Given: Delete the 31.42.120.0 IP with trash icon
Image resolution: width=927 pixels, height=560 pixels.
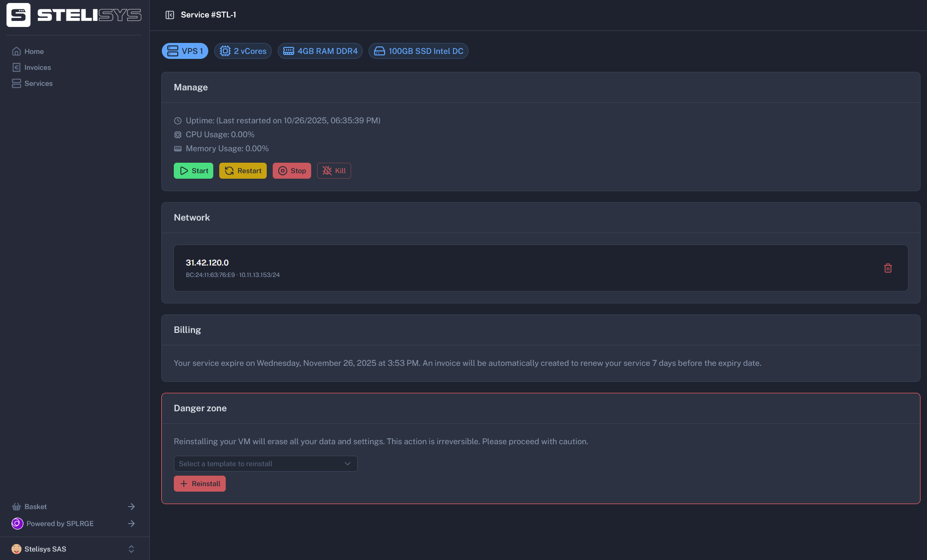Looking at the screenshot, I should coord(888,268).
